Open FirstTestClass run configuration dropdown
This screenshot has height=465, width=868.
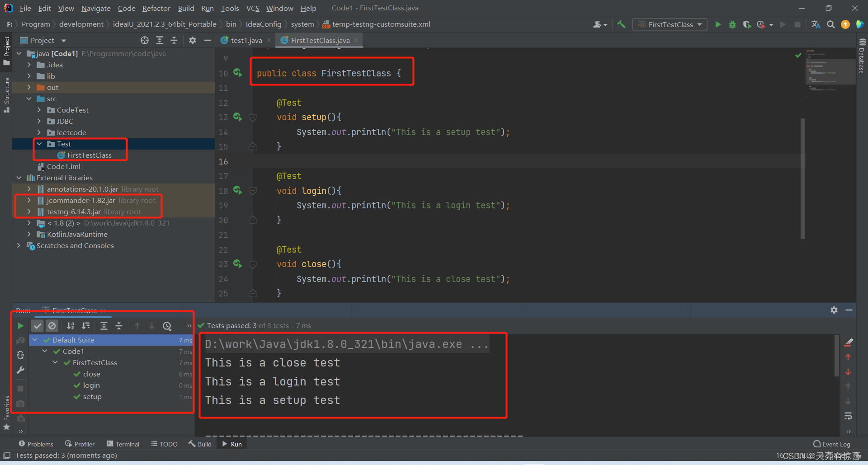670,24
